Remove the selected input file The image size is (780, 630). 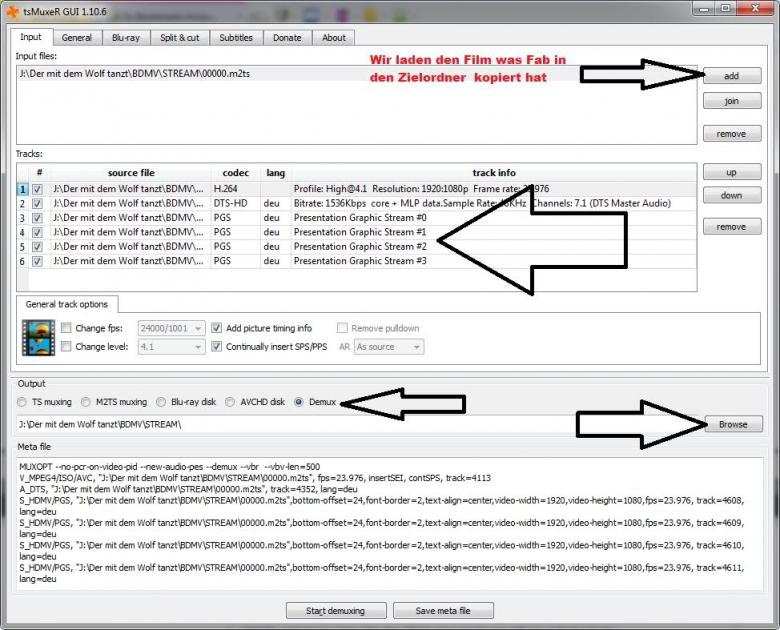pos(732,134)
